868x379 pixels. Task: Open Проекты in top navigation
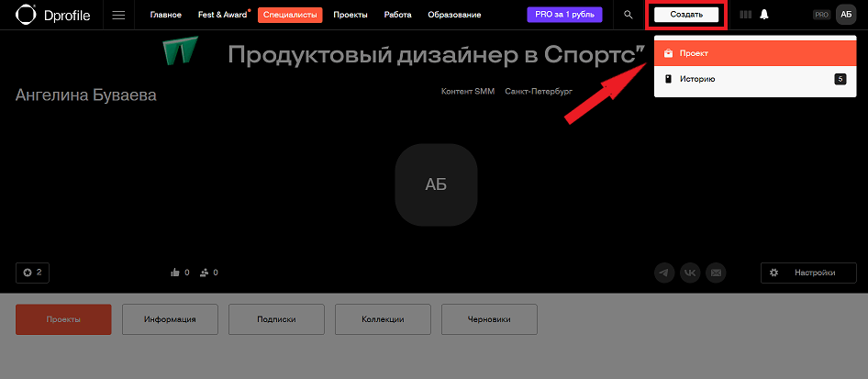351,15
